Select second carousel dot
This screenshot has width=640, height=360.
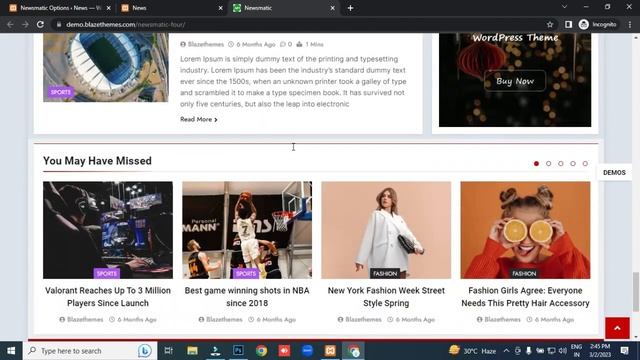[x=549, y=163]
